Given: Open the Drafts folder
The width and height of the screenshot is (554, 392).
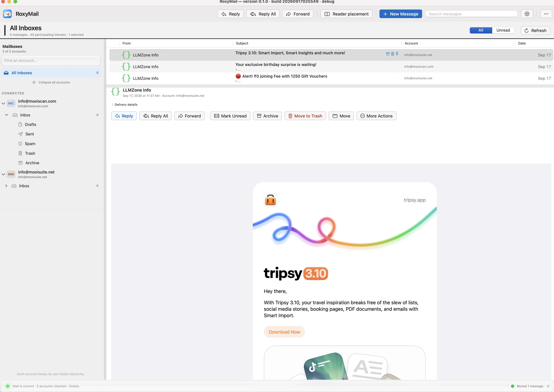Looking at the screenshot, I should click(30, 125).
